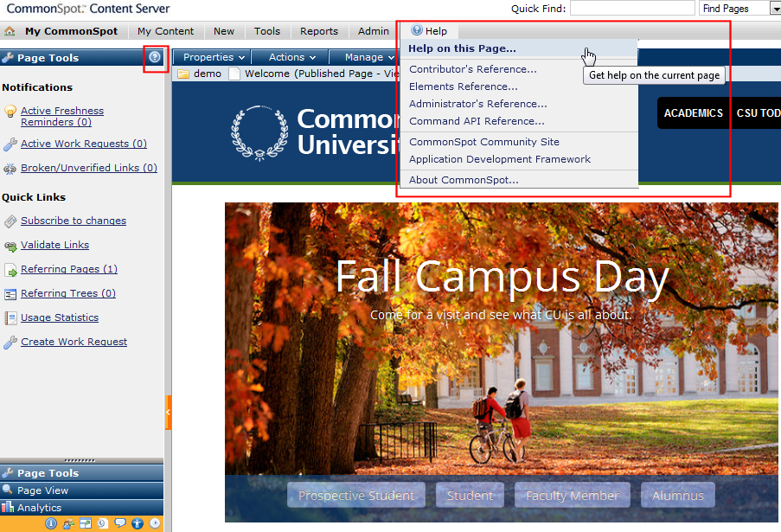Click the clock page icon in the orange bar
The width and height of the screenshot is (781, 532).
(102, 523)
